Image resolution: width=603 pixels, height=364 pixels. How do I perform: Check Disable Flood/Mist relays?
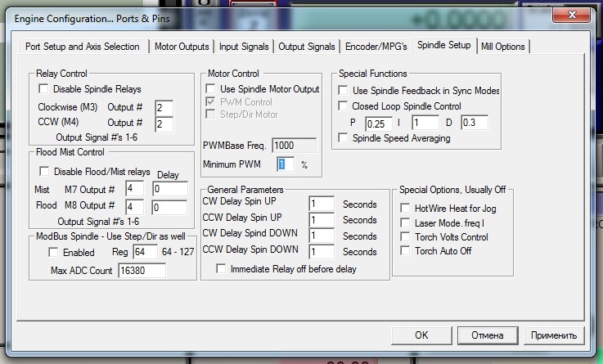point(44,171)
